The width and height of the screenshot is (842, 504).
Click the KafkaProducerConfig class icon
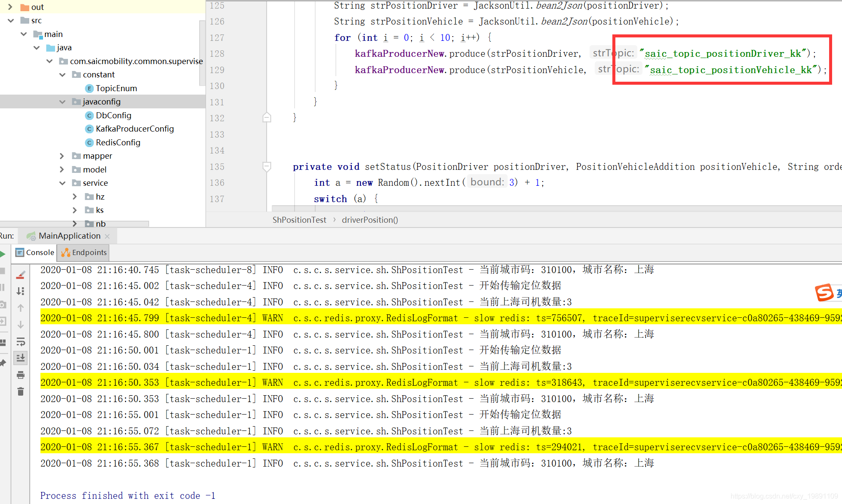point(89,129)
